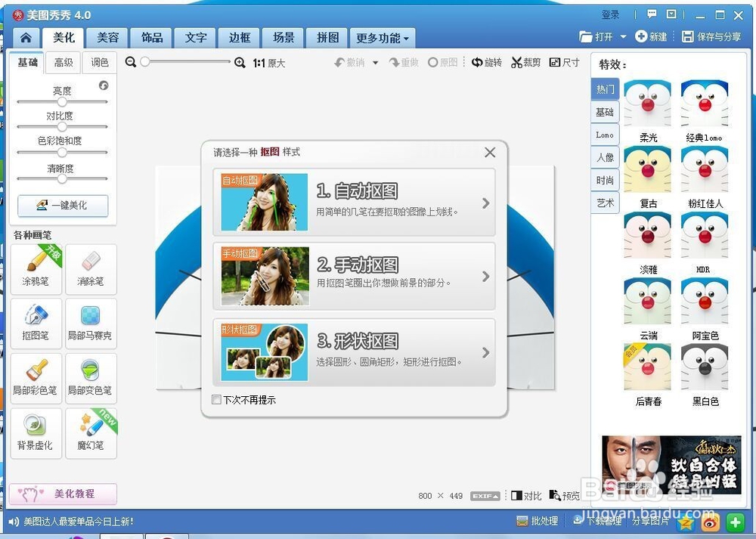Click the 尺寸 resize tool
This screenshot has height=539, width=756.
coord(564,62)
